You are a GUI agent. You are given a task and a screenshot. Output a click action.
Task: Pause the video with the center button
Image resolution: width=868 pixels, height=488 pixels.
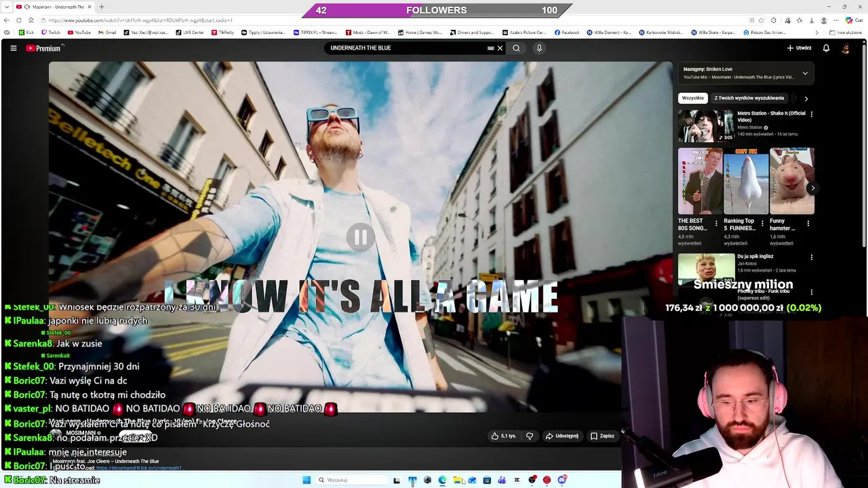coord(360,237)
